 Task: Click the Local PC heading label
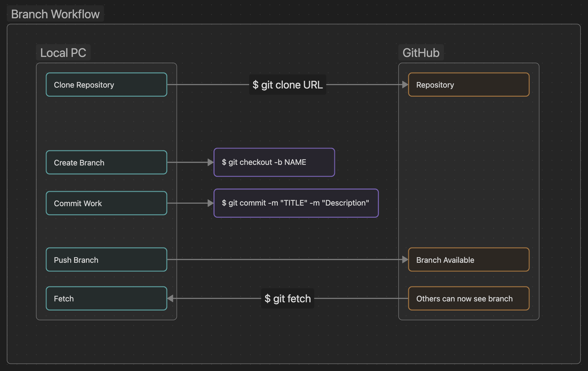63,52
